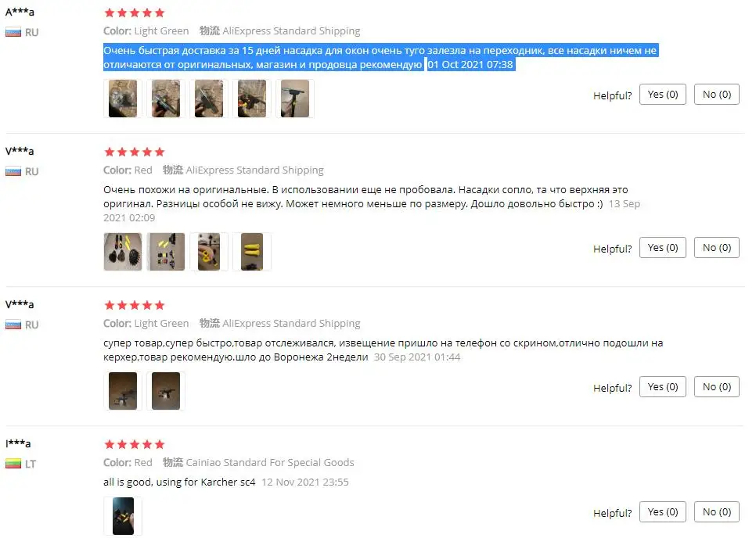The height and width of the screenshot is (538, 756).
Task: Click the five-star rating of I***a's review
Action: click(x=135, y=444)
